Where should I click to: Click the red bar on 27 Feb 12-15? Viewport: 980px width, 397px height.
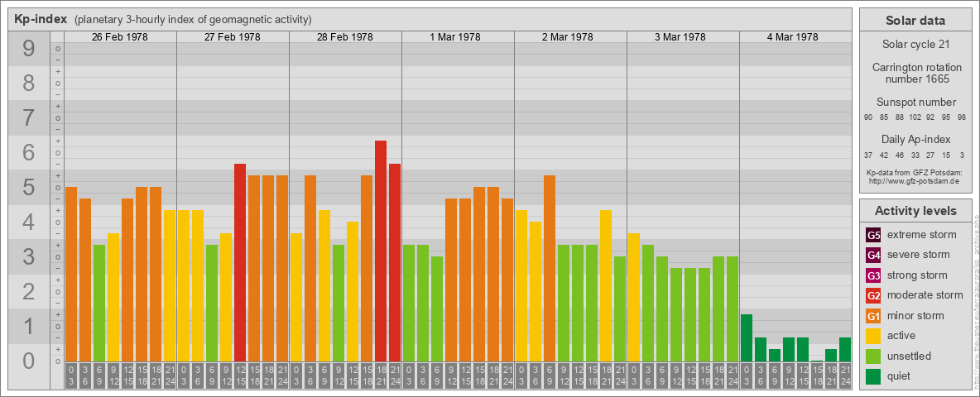(240, 263)
